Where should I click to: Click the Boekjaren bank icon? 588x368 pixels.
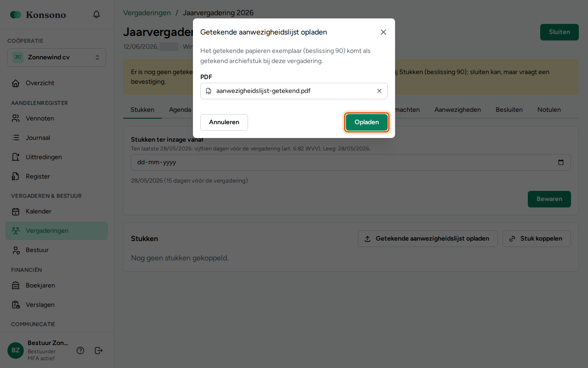(16, 286)
